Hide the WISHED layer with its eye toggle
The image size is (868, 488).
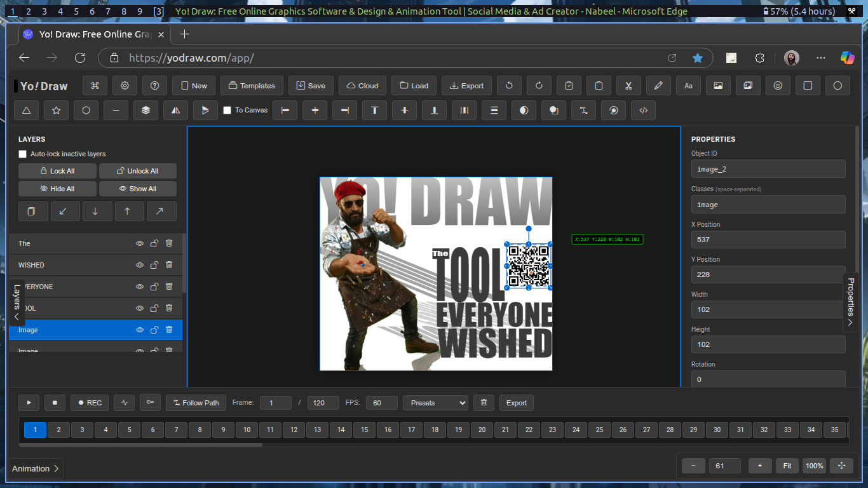click(x=139, y=265)
